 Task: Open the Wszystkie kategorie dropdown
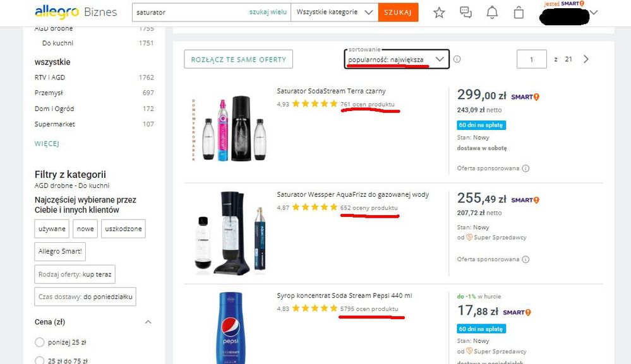click(x=335, y=12)
